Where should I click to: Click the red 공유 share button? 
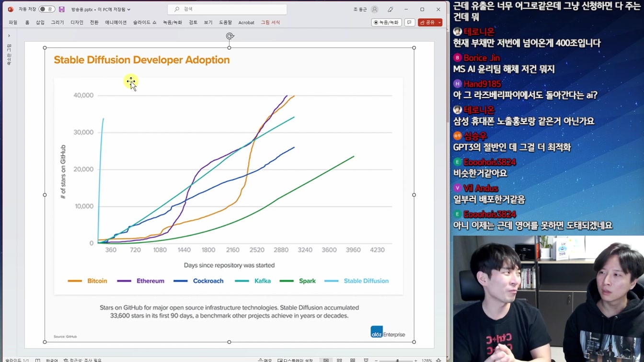pyautogui.click(x=427, y=23)
